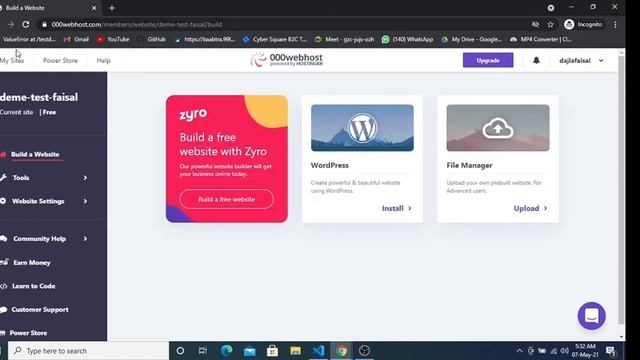Expand the Website Settings chevron
640x360 pixels.
click(85, 201)
